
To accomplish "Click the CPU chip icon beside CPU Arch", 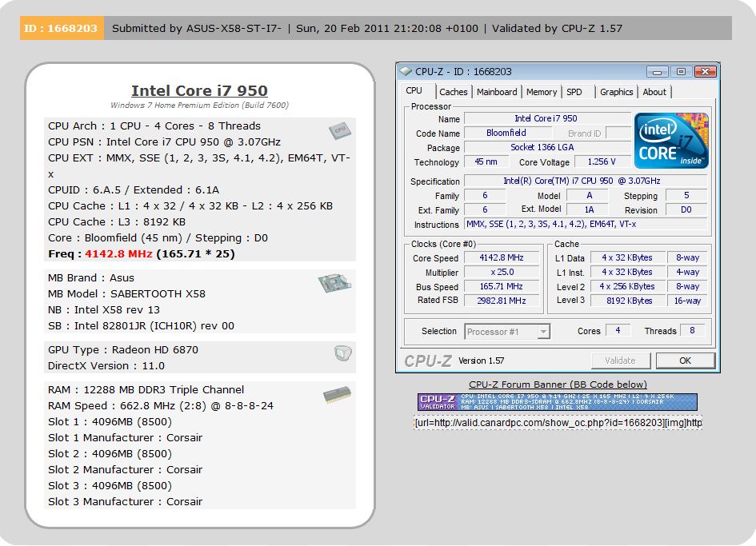I will 339,131.
